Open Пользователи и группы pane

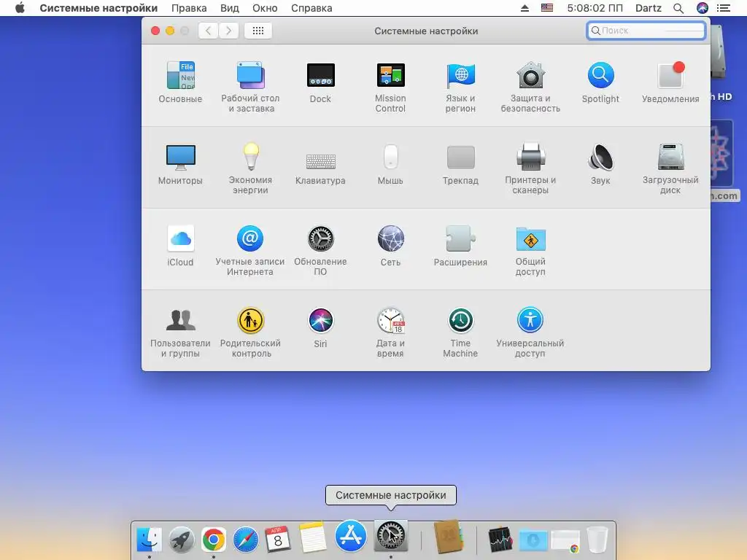pyautogui.click(x=180, y=332)
